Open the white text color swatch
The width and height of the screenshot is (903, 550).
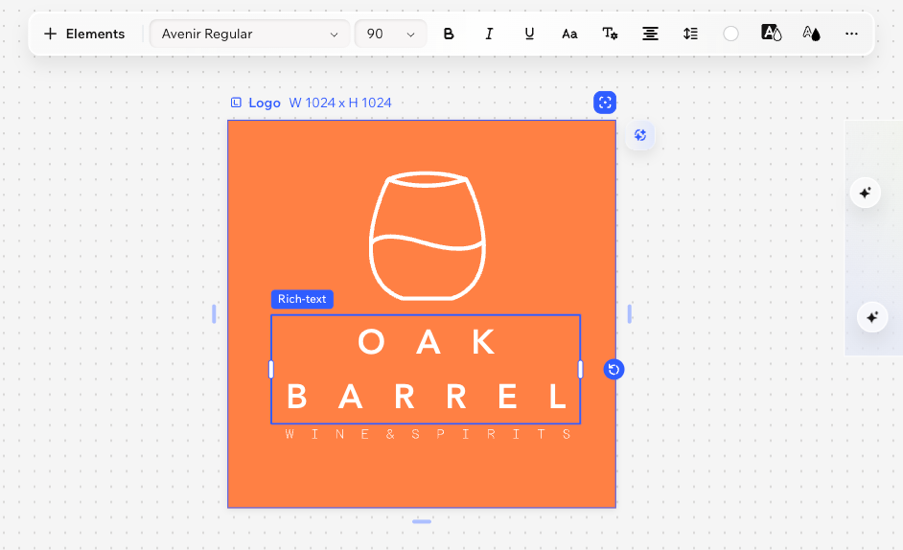[731, 34]
